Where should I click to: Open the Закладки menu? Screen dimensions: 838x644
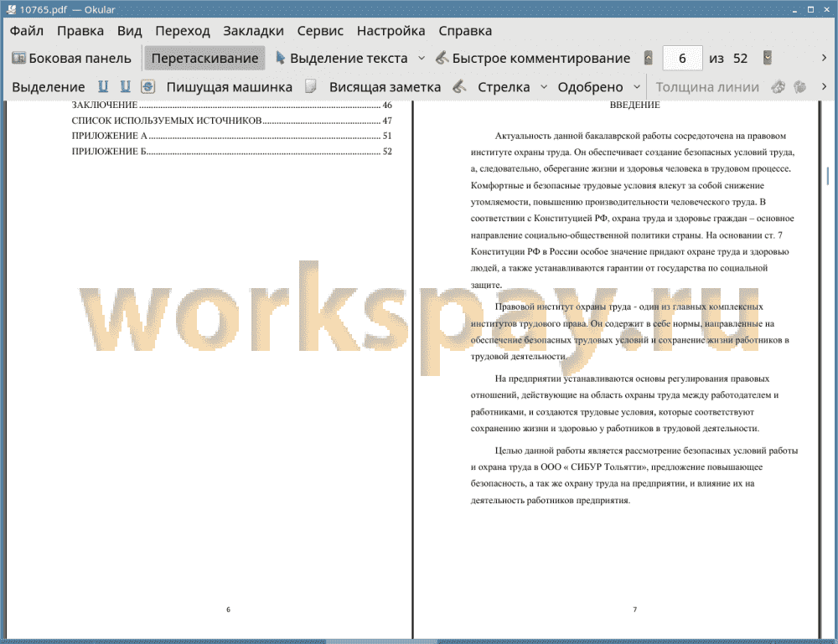253,31
